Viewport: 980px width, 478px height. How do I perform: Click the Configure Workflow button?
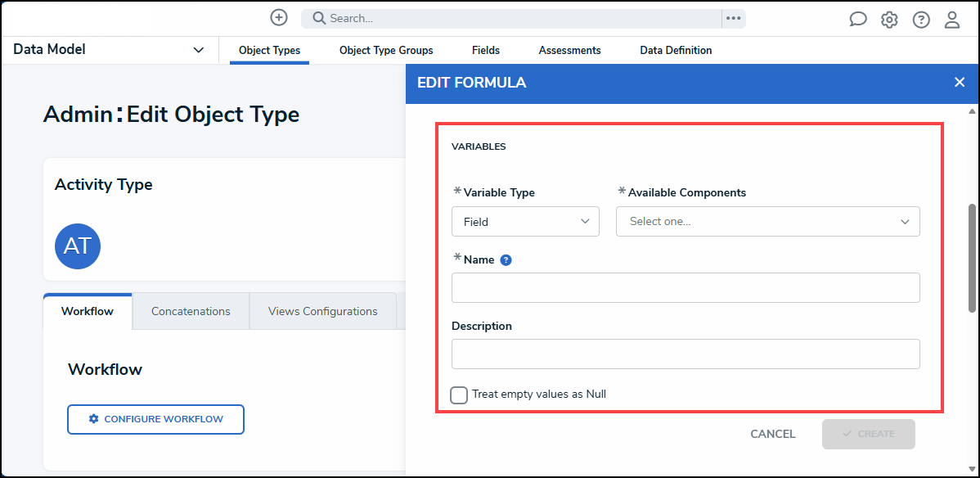[x=155, y=419]
